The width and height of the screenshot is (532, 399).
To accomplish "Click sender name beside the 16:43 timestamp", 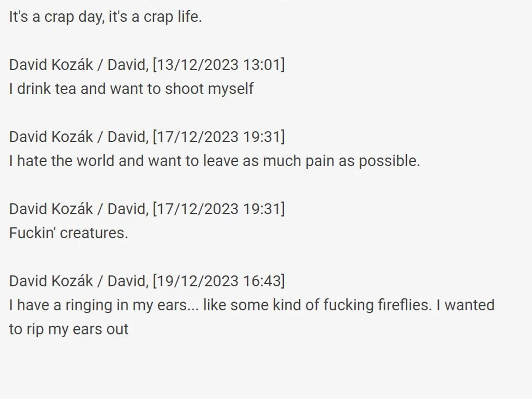I will (79, 281).
